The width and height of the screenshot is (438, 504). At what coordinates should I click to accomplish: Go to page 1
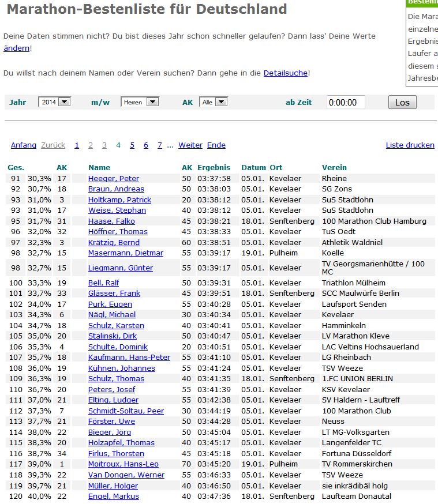tap(77, 145)
